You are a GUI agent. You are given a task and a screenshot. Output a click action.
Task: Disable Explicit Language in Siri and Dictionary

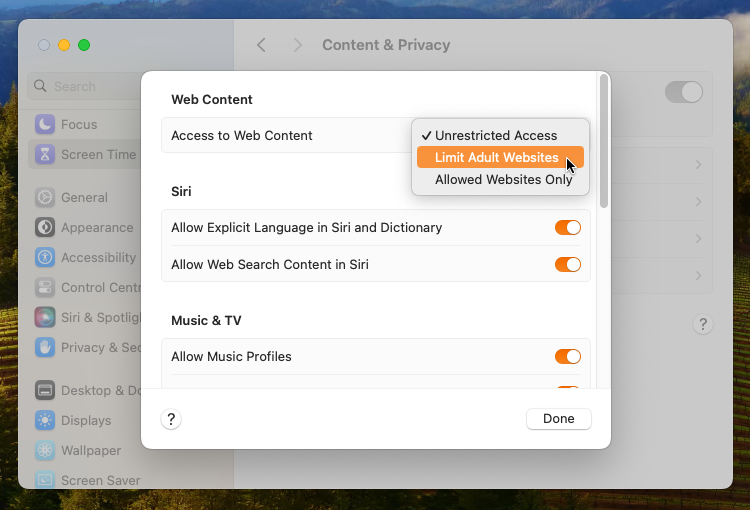pos(567,227)
